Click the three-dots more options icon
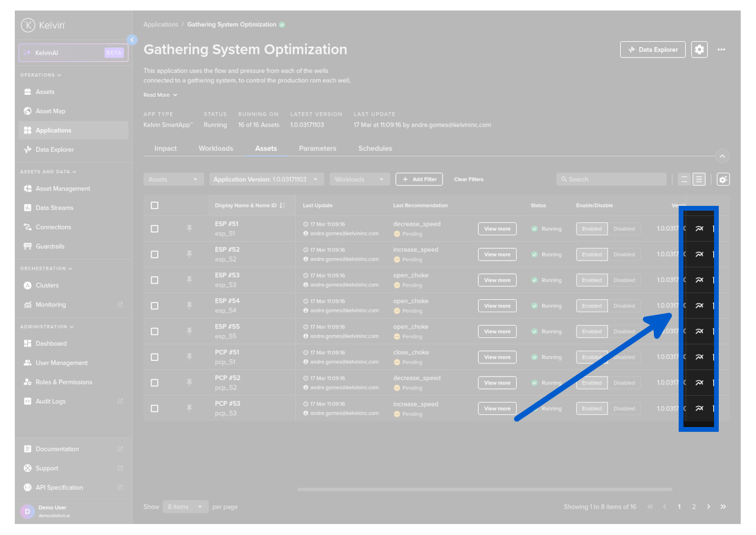Image resolution: width=756 pixels, height=535 pixels. 721,50
